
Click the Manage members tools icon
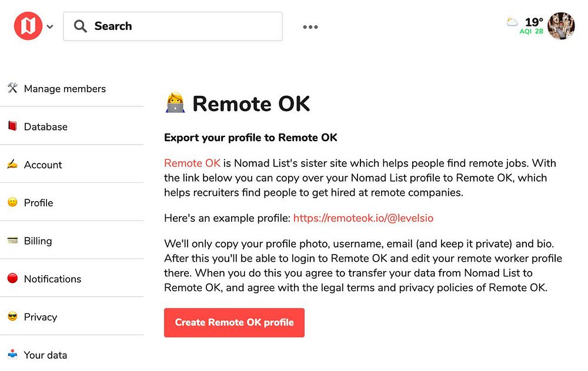tap(12, 89)
